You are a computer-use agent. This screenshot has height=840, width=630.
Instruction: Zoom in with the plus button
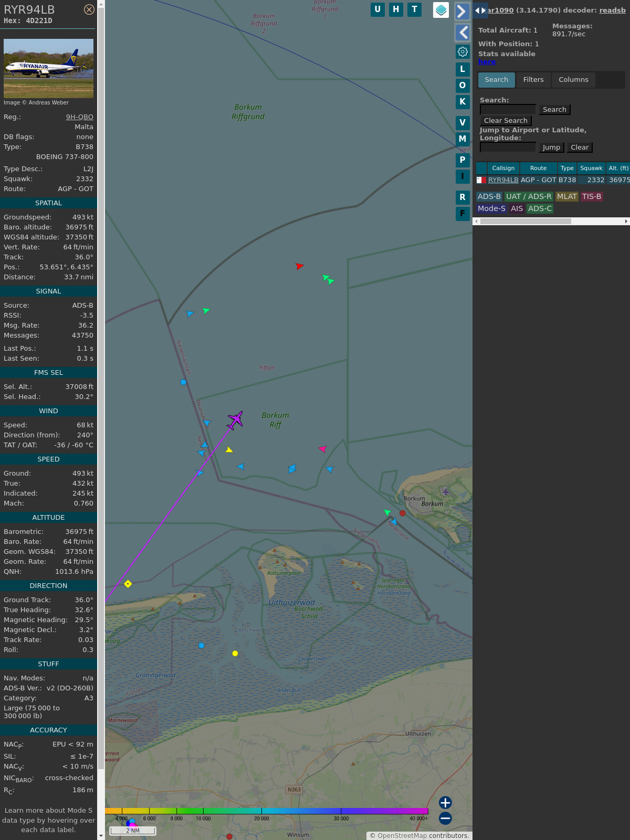(445, 802)
